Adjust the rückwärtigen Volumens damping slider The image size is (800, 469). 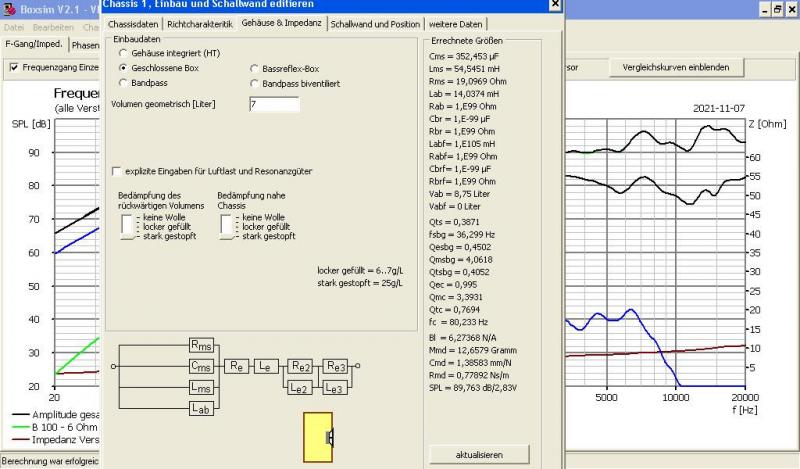pos(126,226)
